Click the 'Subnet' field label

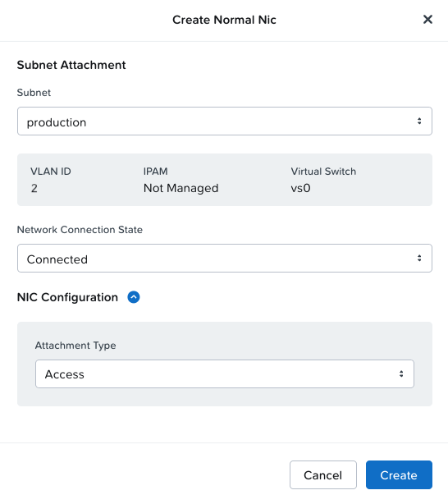point(34,93)
